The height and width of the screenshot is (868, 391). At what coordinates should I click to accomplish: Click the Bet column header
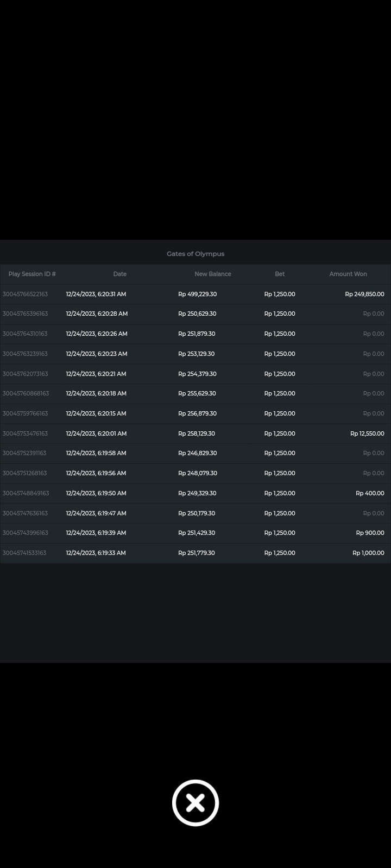point(280,274)
